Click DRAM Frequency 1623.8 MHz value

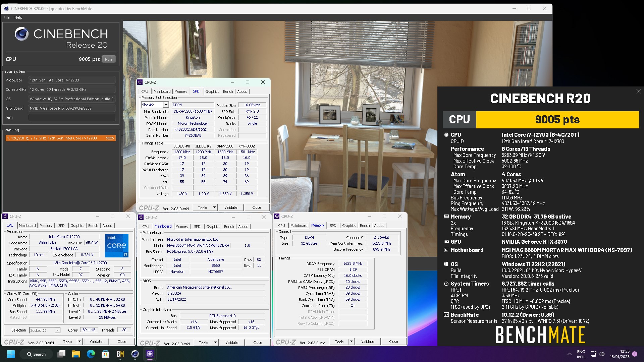(353, 263)
